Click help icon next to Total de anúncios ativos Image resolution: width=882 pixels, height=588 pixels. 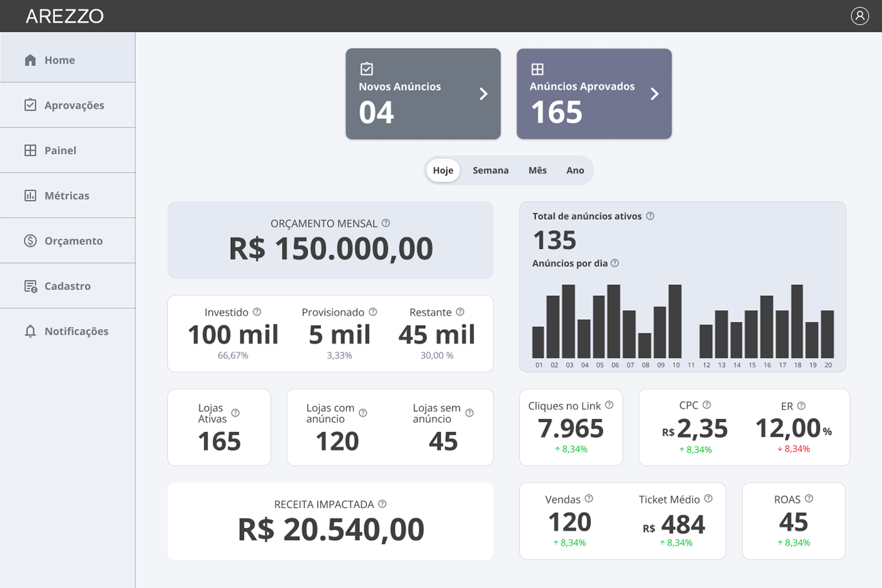pos(650,216)
